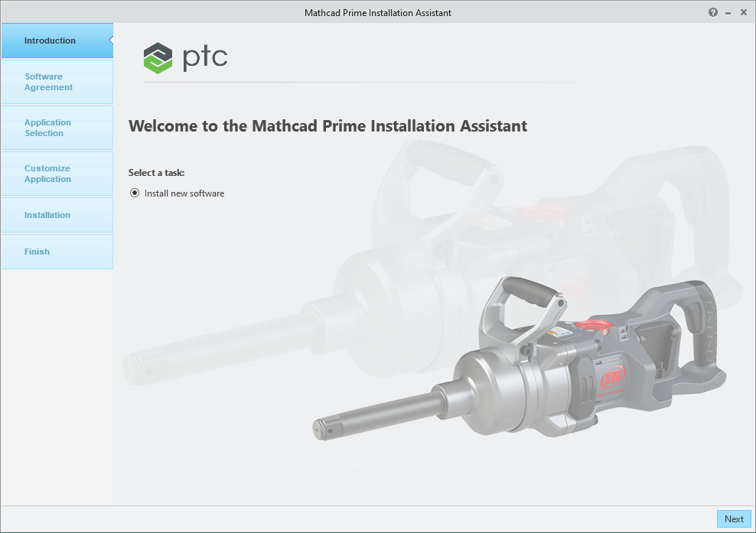Go to the Introduction step

57,41
